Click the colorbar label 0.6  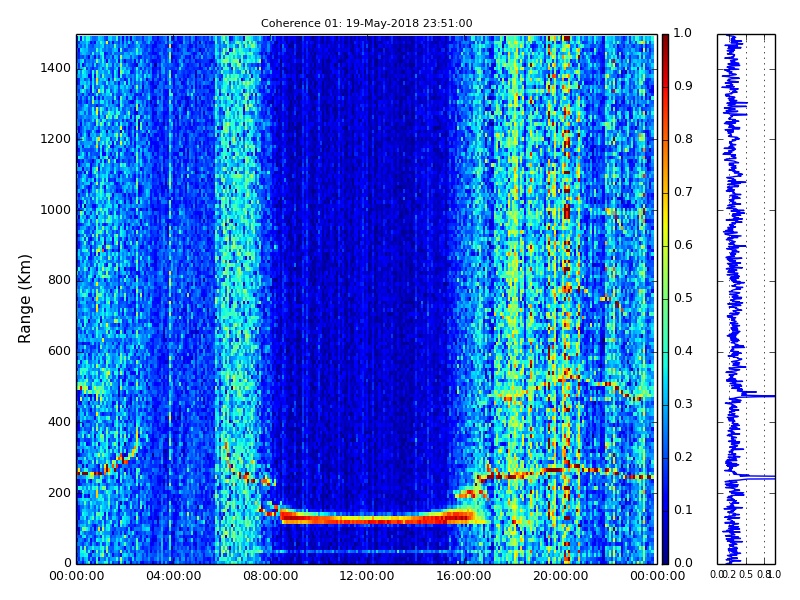point(683,245)
